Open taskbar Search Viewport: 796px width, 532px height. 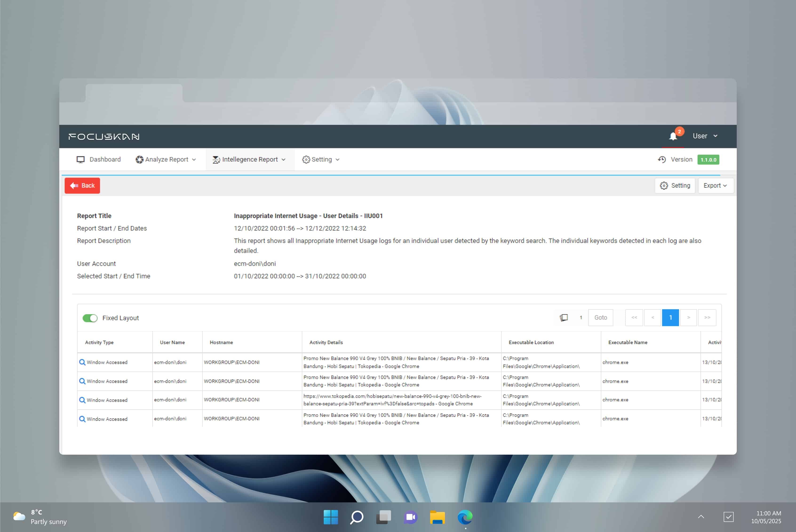pyautogui.click(x=357, y=517)
